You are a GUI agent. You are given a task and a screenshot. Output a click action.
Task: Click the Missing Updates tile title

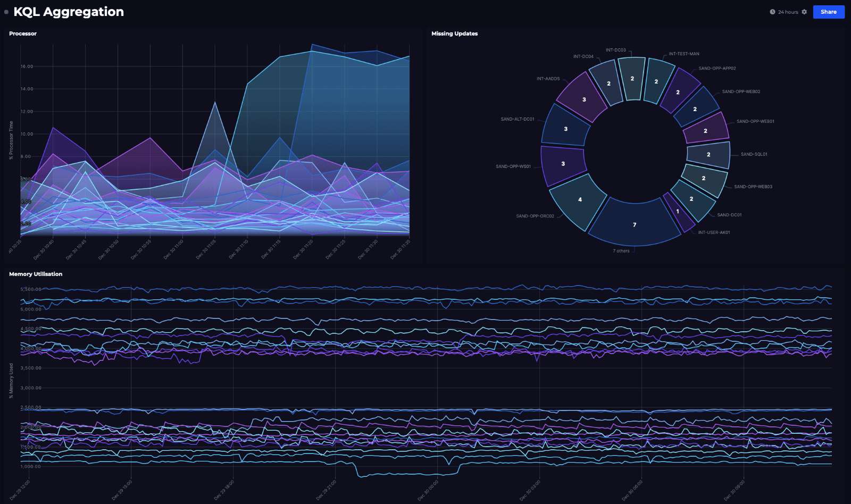coord(454,33)
